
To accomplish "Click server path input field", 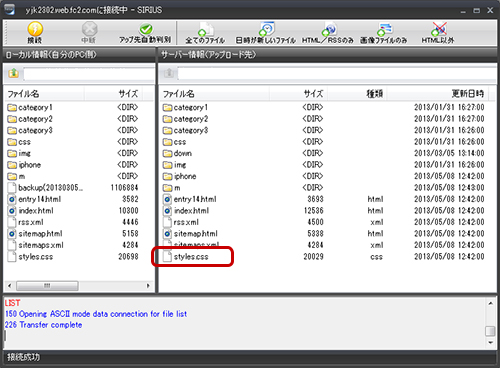I will tap(337, 73).
